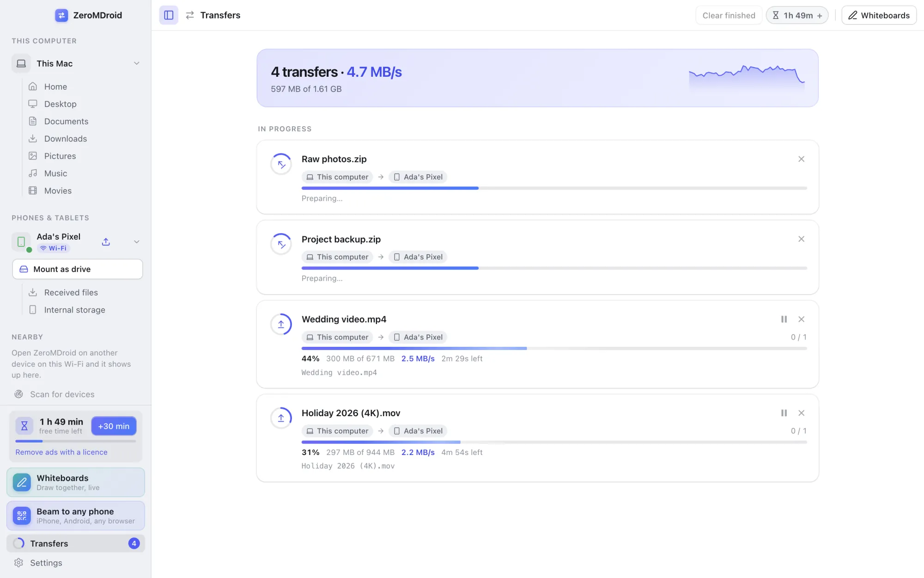Screen dimensions: 924x578
Task: Click the free time left hourglass icon
Action: [24, 426]
